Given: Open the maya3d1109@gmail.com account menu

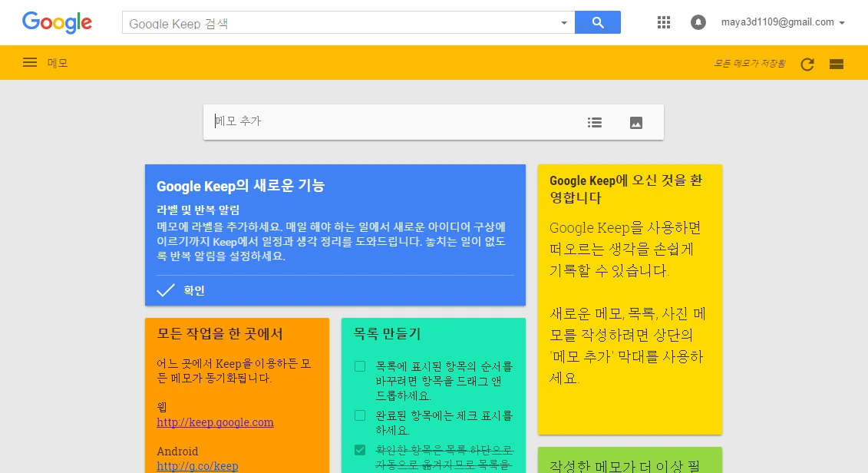Looking at the screenshot, I should pyautogui.click(x=782, y=22).
